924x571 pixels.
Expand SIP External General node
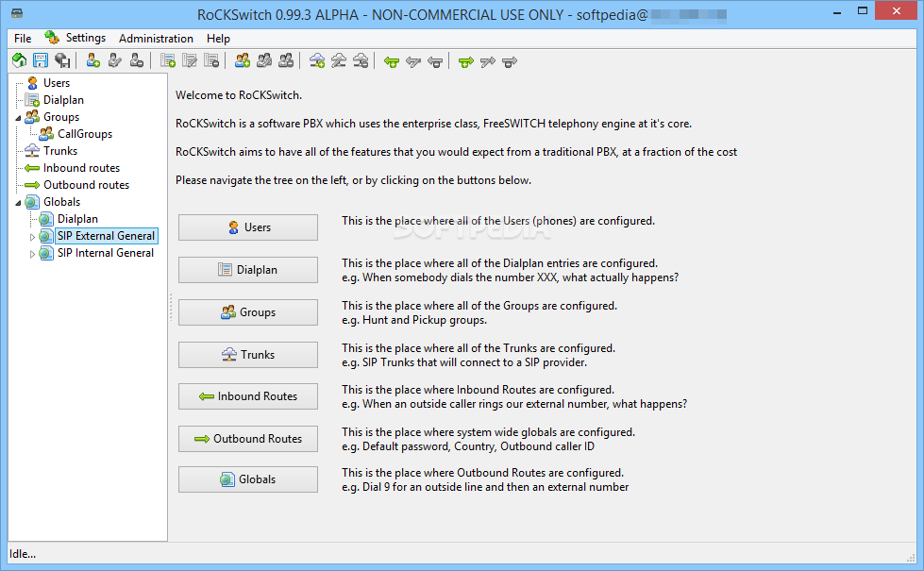32,237
